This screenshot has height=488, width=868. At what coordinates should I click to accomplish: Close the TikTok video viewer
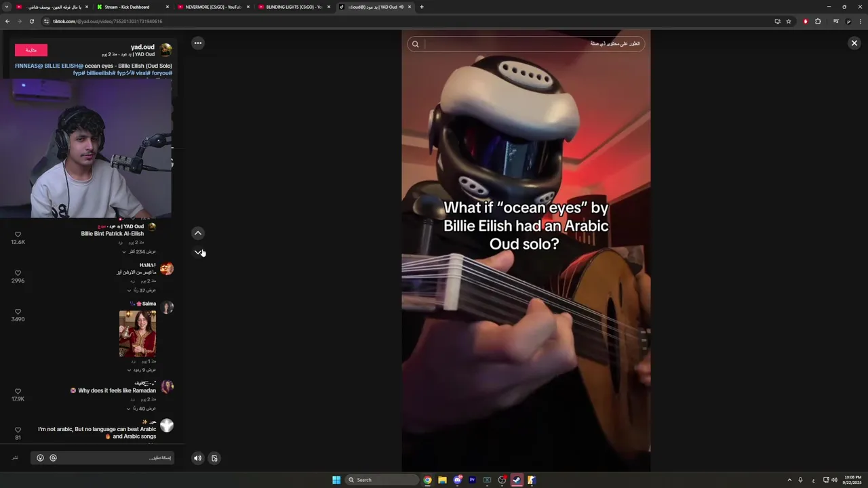pos(854,43)
